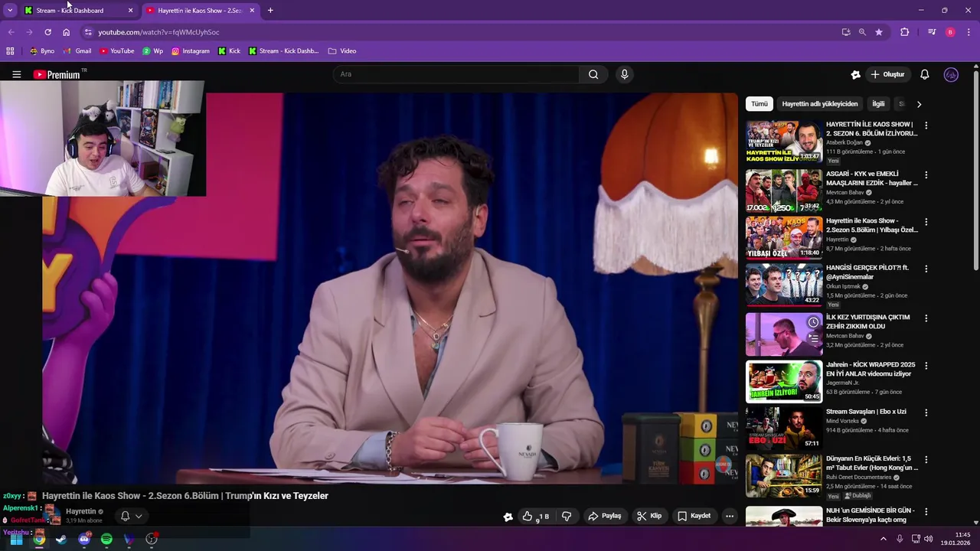
Task: Open more options for the ASGARİ - KYK video
Action: [x=926, y=175]
